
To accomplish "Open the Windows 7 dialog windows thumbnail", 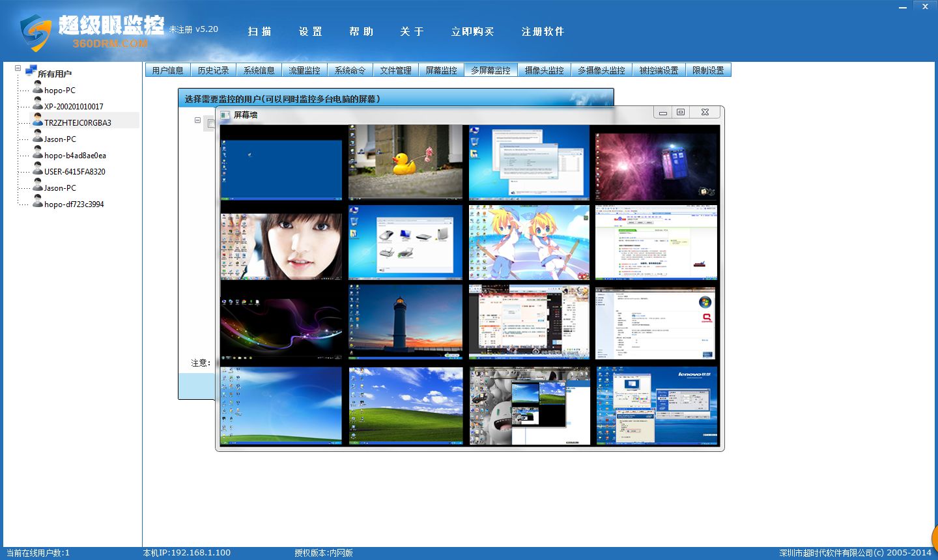I will (x=529, y=162).
